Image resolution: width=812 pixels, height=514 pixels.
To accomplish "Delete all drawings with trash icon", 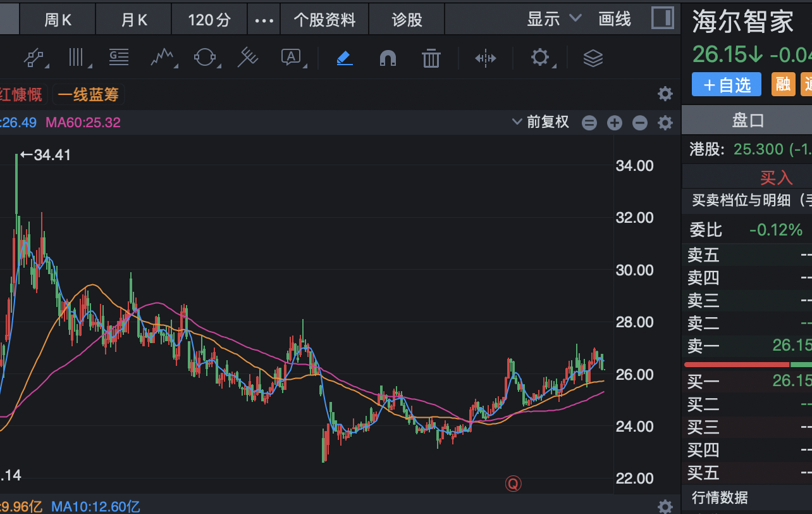I will (431, 58).
